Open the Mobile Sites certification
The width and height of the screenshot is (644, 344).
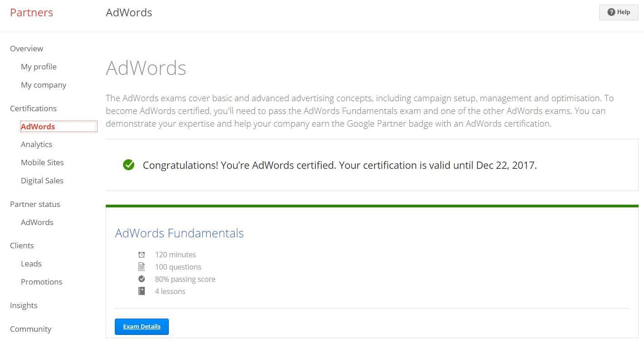pyautogui.click(x=42, y=162)
